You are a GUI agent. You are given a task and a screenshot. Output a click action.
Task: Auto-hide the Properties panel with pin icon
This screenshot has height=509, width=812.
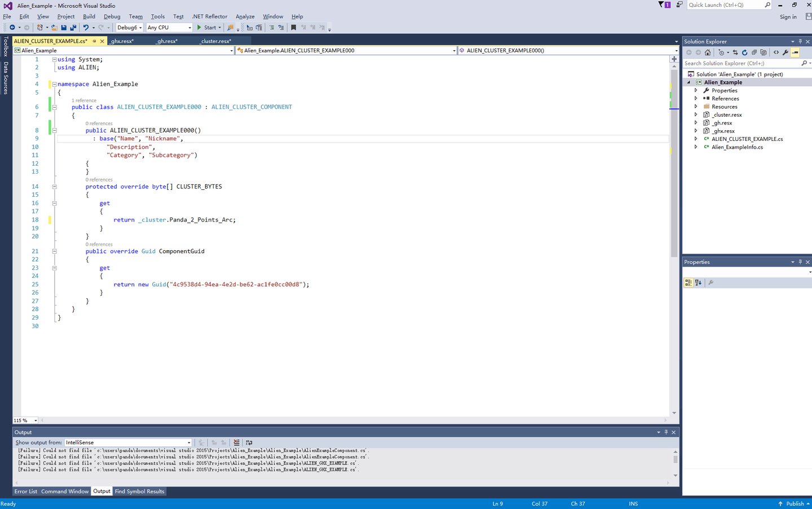click(800, 262)
